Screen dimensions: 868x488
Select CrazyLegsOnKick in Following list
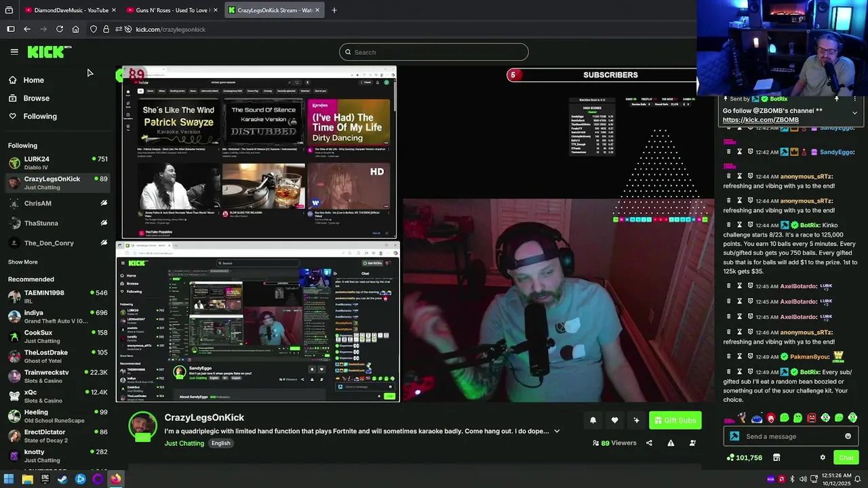pyautogui.click(x=58, y=183)
